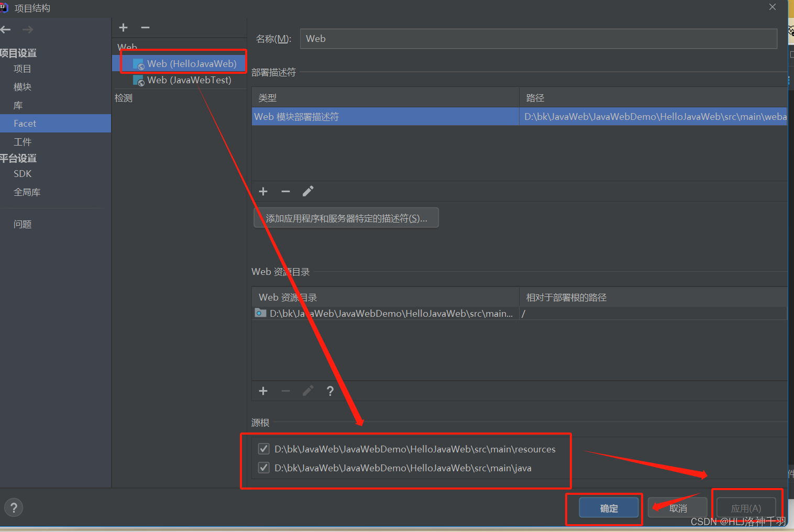Select Web (HelloJavaWeb) facet
The width and height of the screenshot is (794, 532).
[x=179, y=64]
